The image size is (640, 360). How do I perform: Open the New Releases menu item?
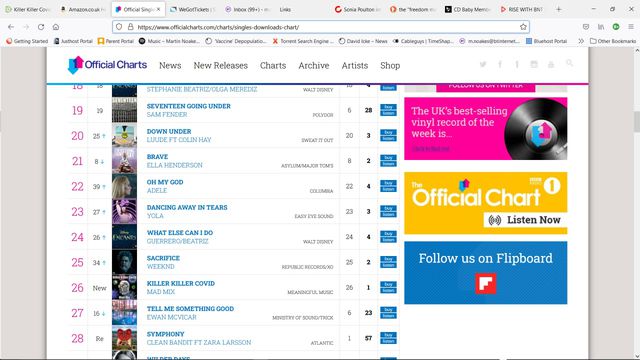coord(220,65)
